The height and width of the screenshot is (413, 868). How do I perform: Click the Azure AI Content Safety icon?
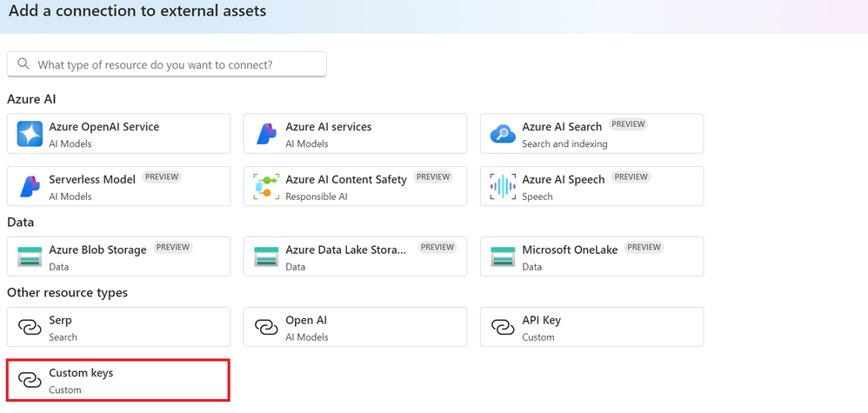point(266,186)
